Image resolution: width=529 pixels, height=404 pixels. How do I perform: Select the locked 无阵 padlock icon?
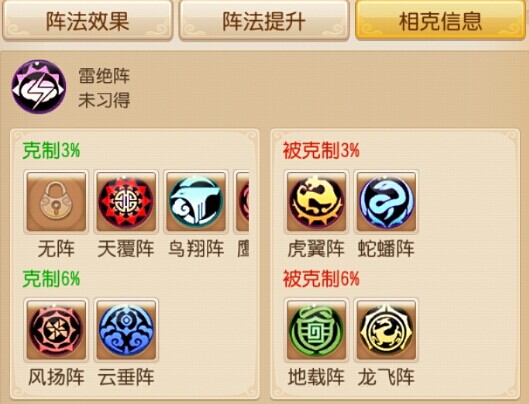(x=56, y=202)
